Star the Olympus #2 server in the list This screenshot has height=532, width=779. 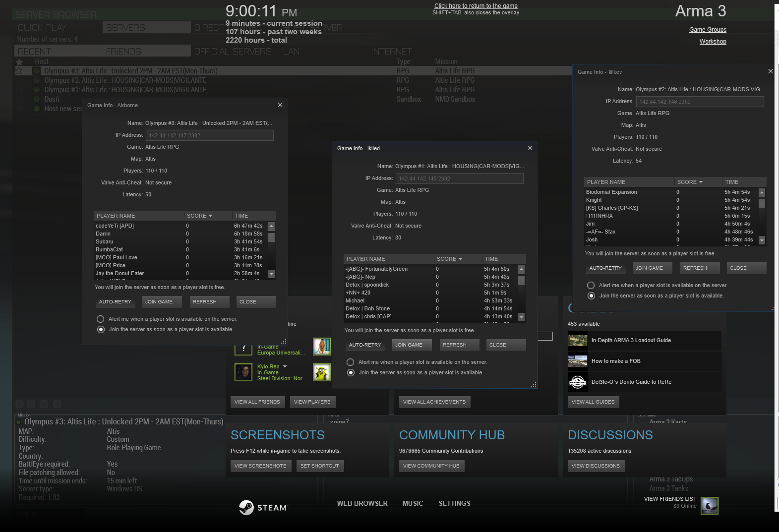click(x=20, y=80)
